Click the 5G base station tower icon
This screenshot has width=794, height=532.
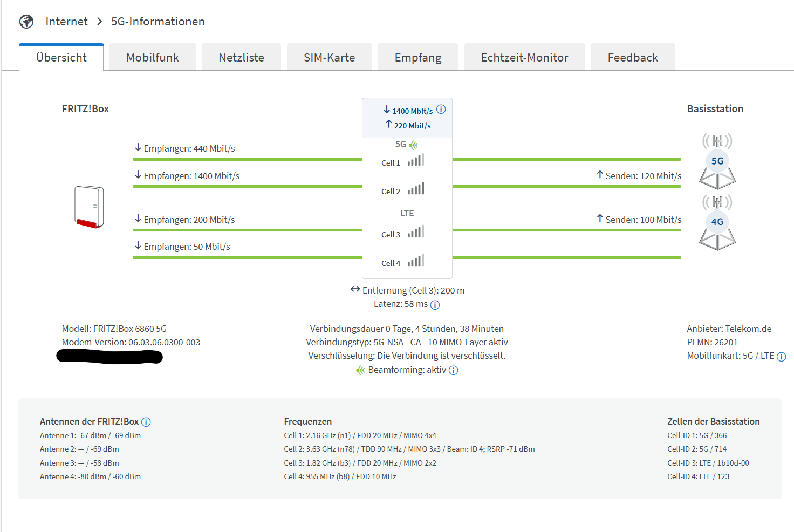pyautogui.click(x=717, y=161)
